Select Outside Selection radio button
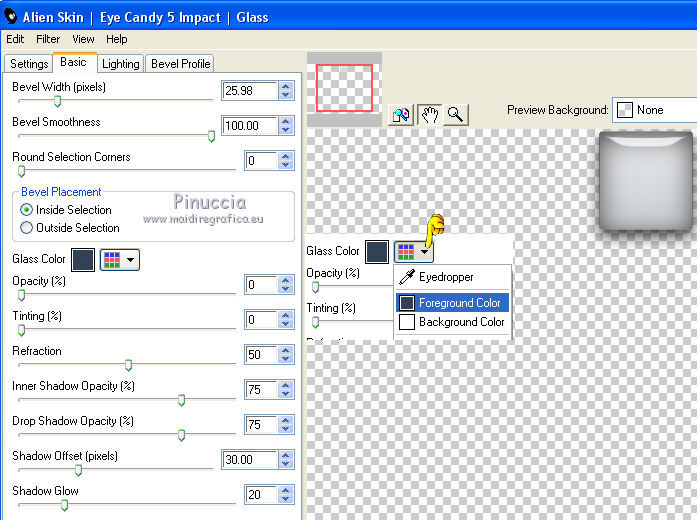This screenshot has width=697, height=520. click(26, 228)
